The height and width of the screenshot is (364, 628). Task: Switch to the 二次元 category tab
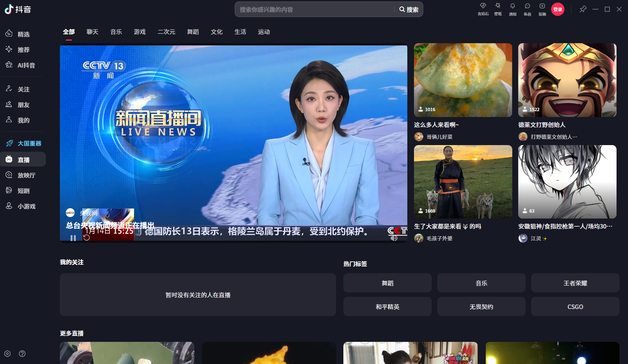(166, 32)
